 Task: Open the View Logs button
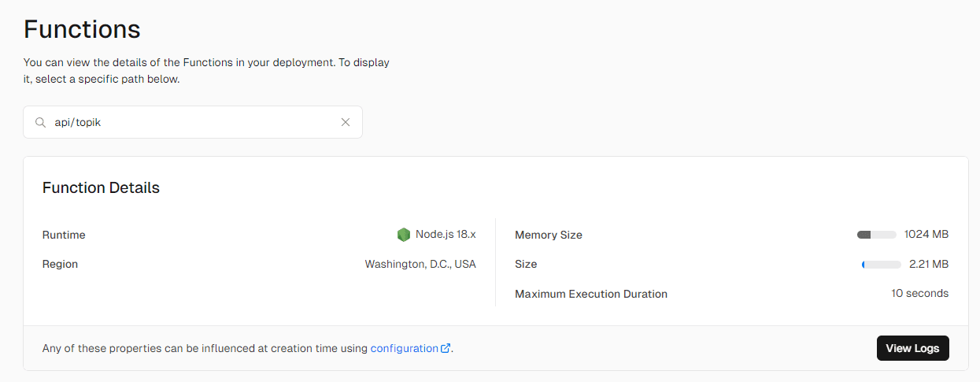pos(912,348)
